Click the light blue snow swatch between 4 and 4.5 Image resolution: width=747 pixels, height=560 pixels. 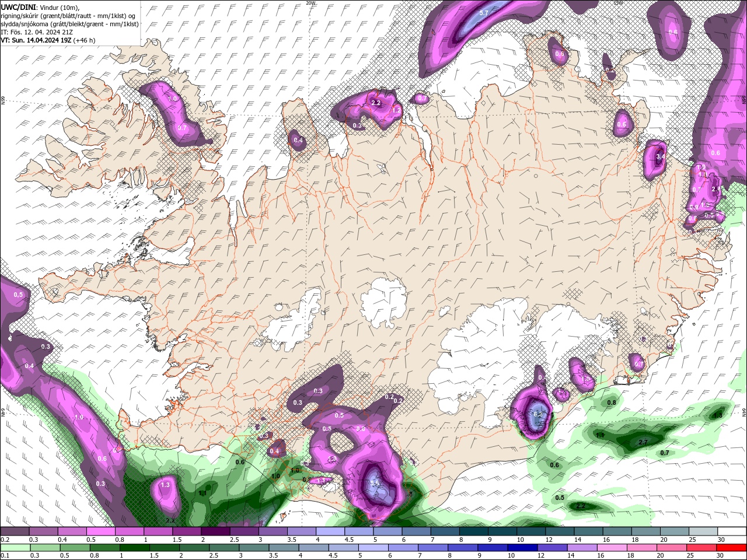click(x=330, y=531)
